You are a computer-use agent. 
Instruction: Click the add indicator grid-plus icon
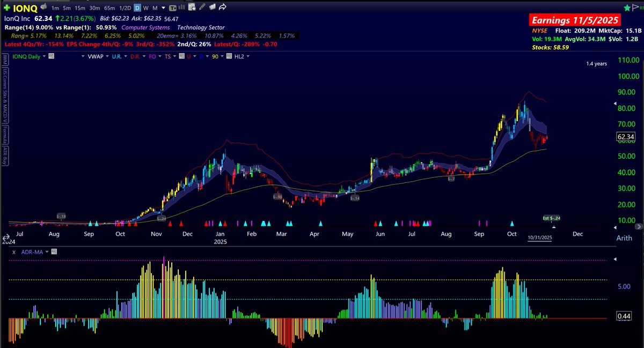pyautogui.click(x=192, y=8)
